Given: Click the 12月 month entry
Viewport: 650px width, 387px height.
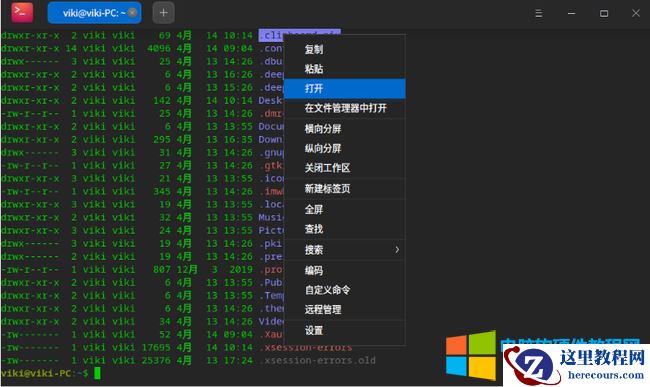Looking at the screenshot, I should [x=187, y=269].
